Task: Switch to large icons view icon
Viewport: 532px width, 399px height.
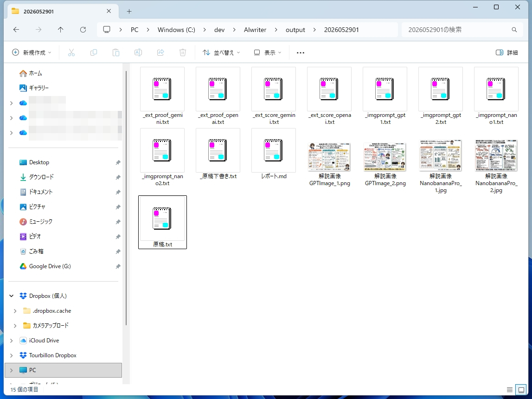Action: click(x=521, y=390)
